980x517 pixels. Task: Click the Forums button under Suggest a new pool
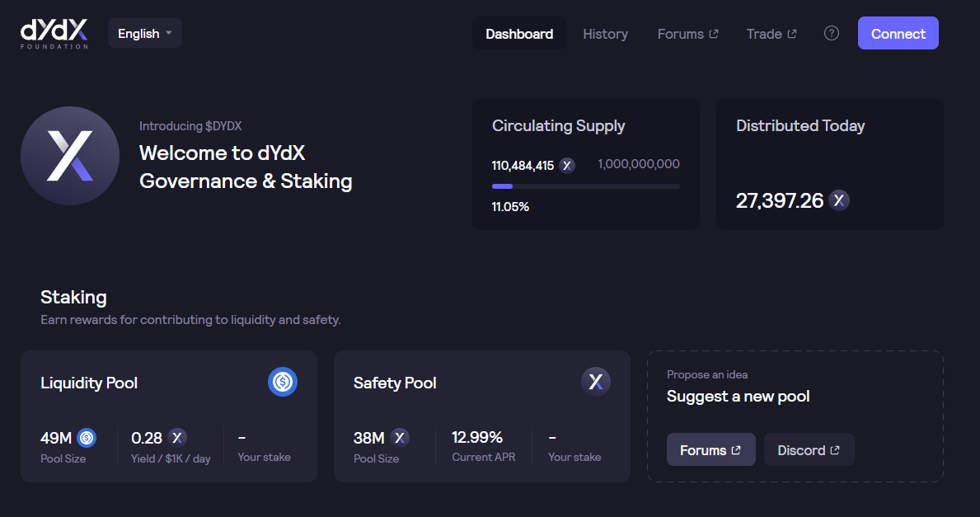710,450
